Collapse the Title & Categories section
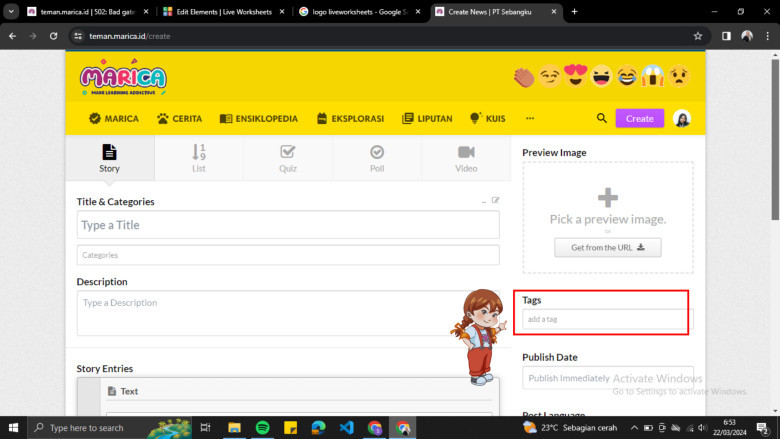Screen dimensions: 780x439 [483, 201]
